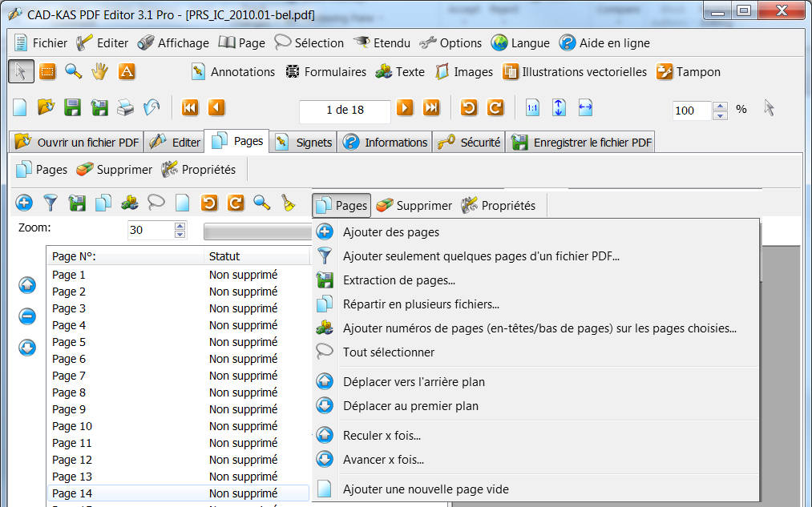Decrease the Zoom 30 stepper value

click(180, 235)
